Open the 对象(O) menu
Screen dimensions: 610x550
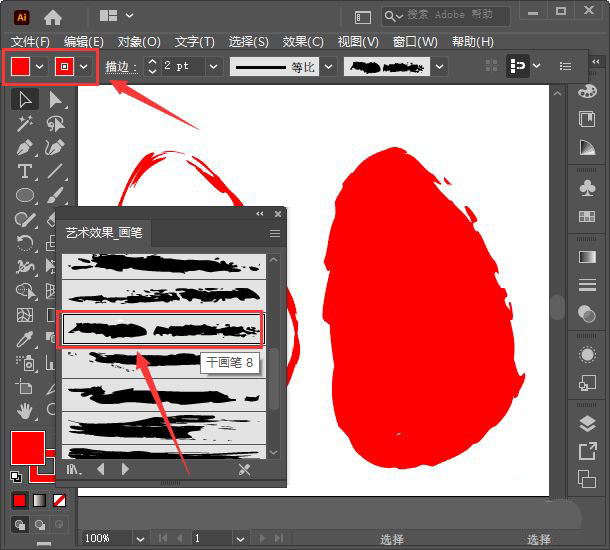[139, 42]
